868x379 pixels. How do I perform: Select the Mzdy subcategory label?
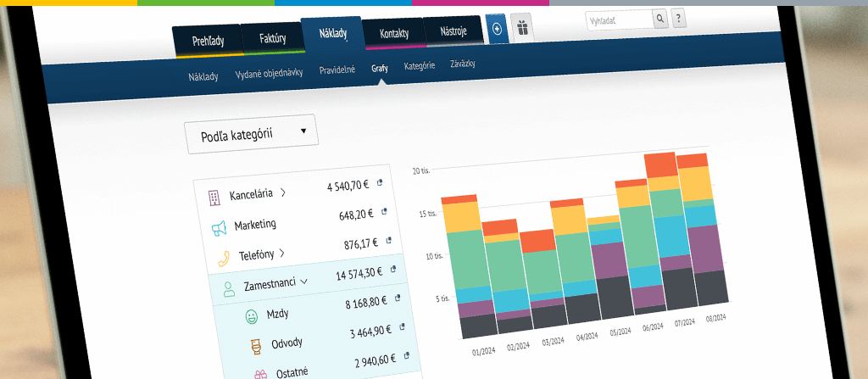[277, 314]
